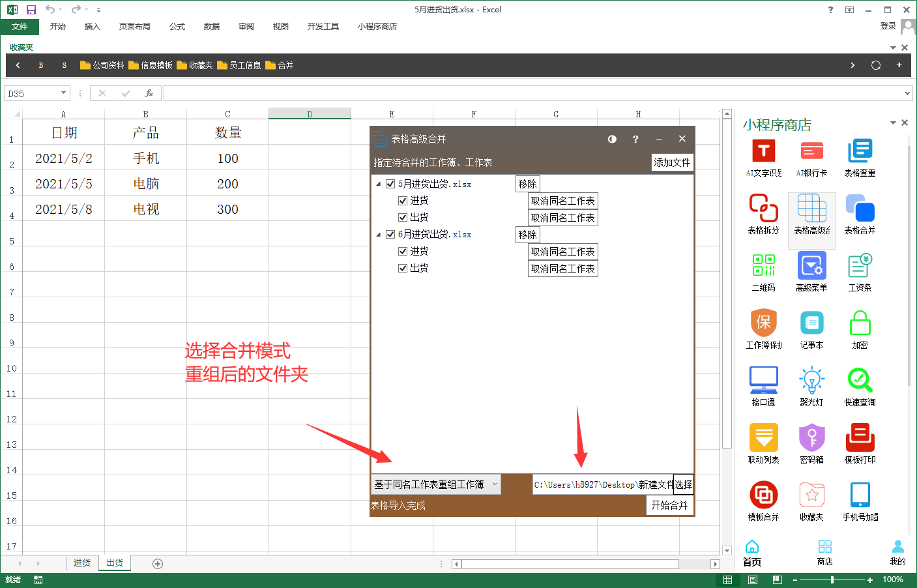Click 移除 for 5月进货出货.xlsx

point(527,184)
